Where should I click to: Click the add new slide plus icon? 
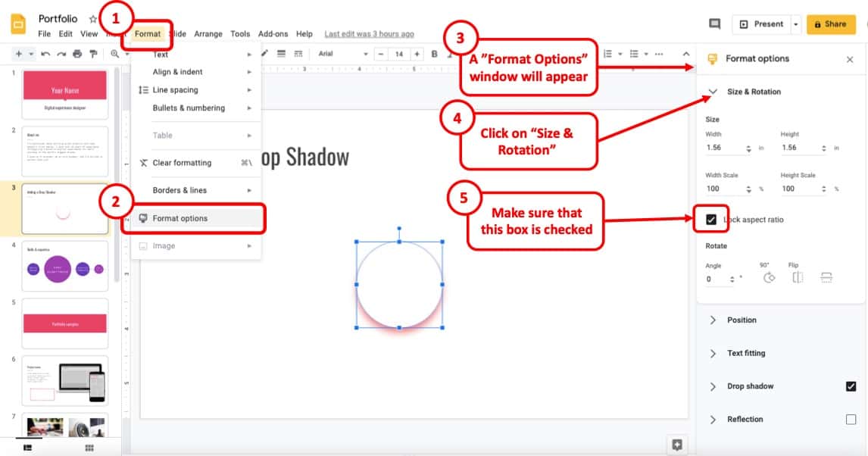(x=19, y=54)
